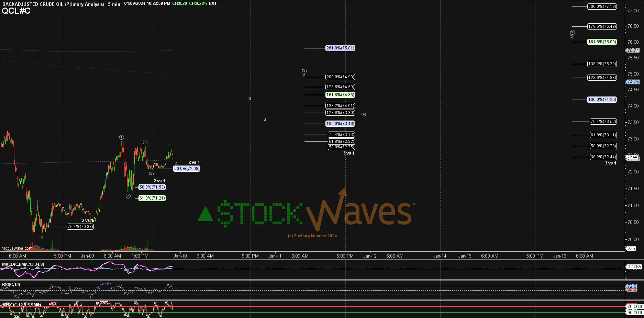Screen dimensions: 644x318
Task: Click the MACD(C,EMA,13,34,8) indicator label
Action: pyautogui.click(x=23, y=264)
